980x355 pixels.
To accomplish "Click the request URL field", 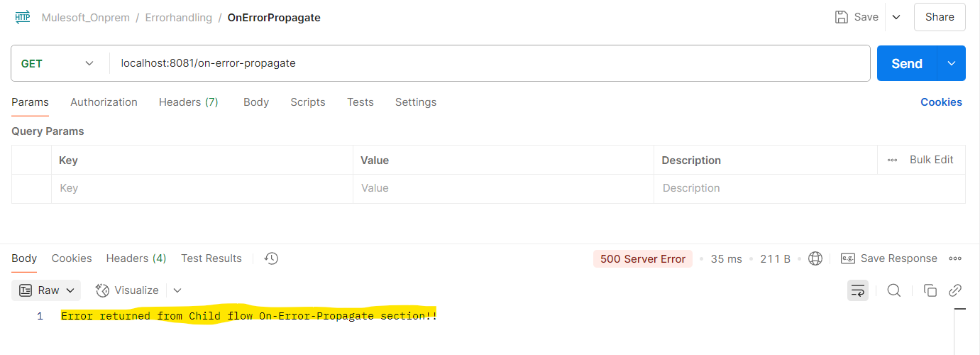I will [490, 63].
